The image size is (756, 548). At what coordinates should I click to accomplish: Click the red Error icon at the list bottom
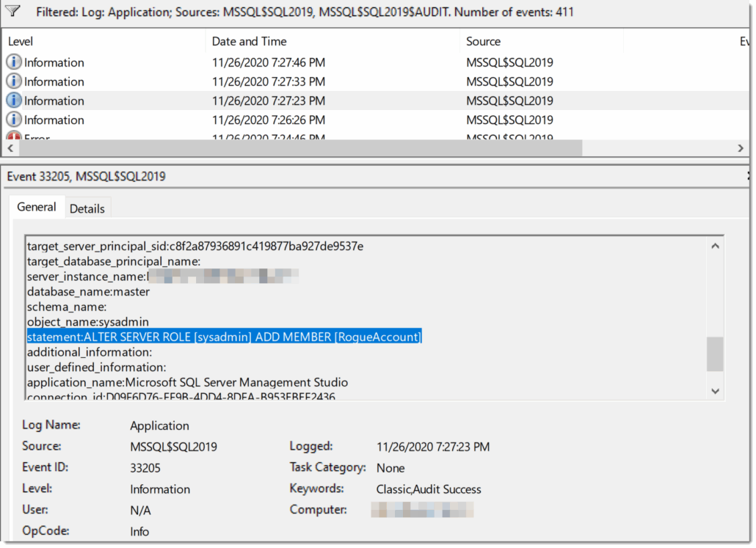coord(13,136)
